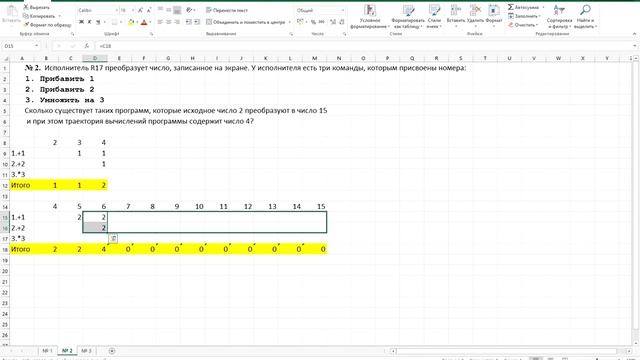This screenshot has width=640, height=360.
Task: Click the Paste (Вставить) clipboard button
Action: click(x=11, y=15)
